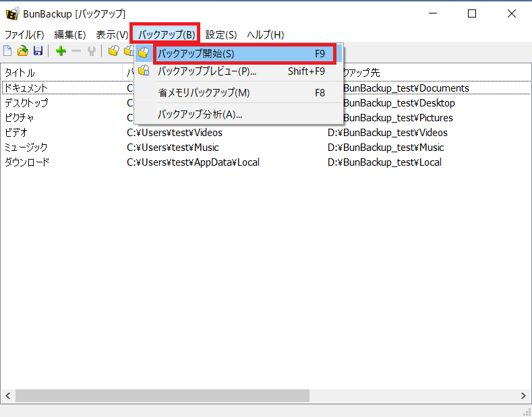Click the New file toolbar icon

[7, 51]
